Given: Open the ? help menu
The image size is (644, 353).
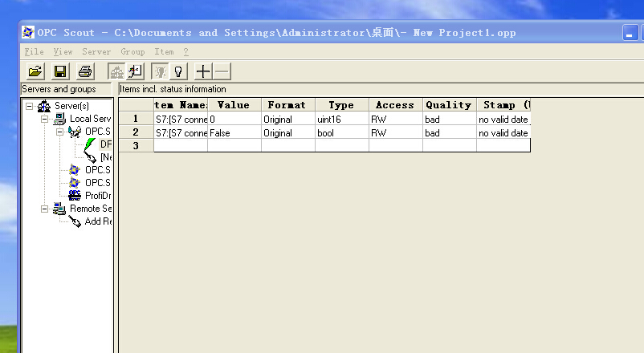Looking at the screenshot, I should (186, 51).
